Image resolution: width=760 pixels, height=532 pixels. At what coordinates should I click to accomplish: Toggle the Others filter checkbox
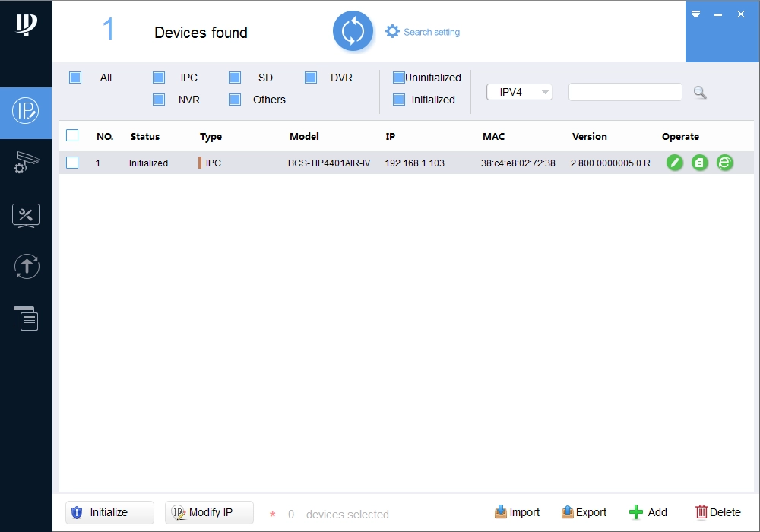(235, 100)
